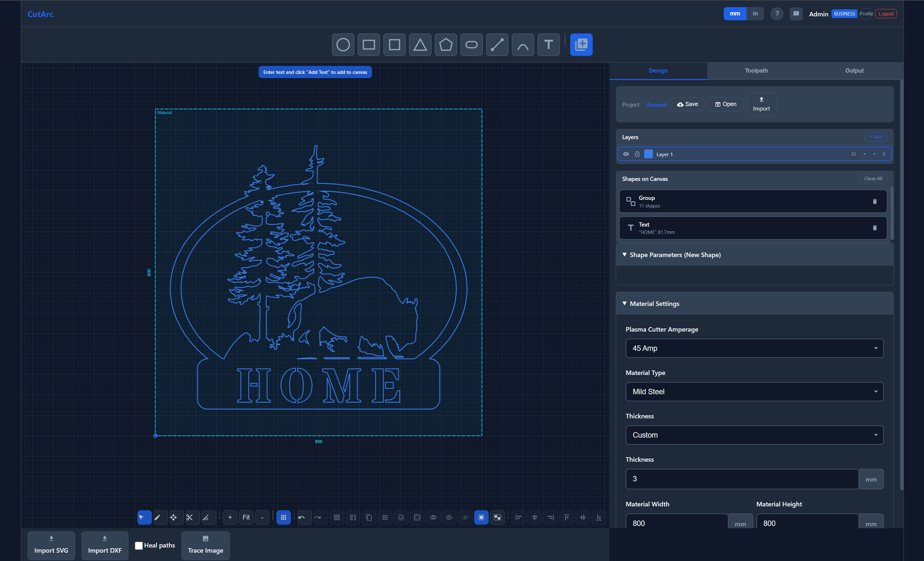Select the scissors cut tool

[x=192, y=517]
